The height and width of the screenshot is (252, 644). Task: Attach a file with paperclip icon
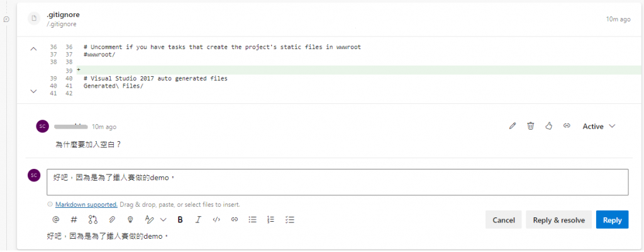point(112,220)
